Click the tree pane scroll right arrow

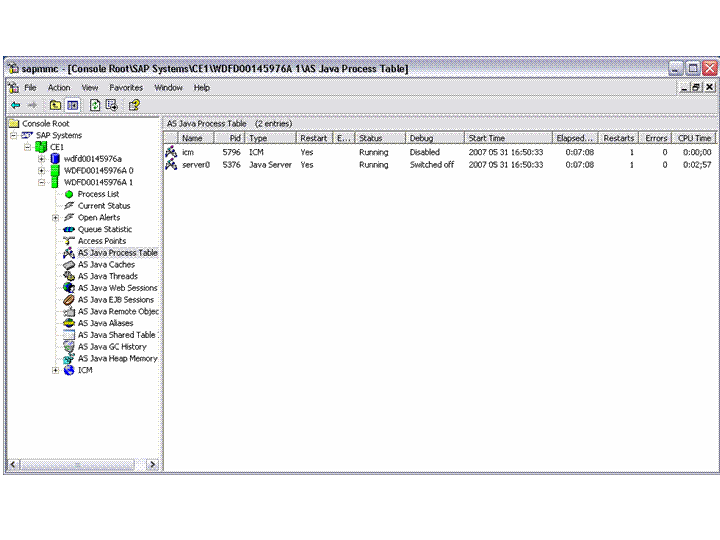coord(152,465)
